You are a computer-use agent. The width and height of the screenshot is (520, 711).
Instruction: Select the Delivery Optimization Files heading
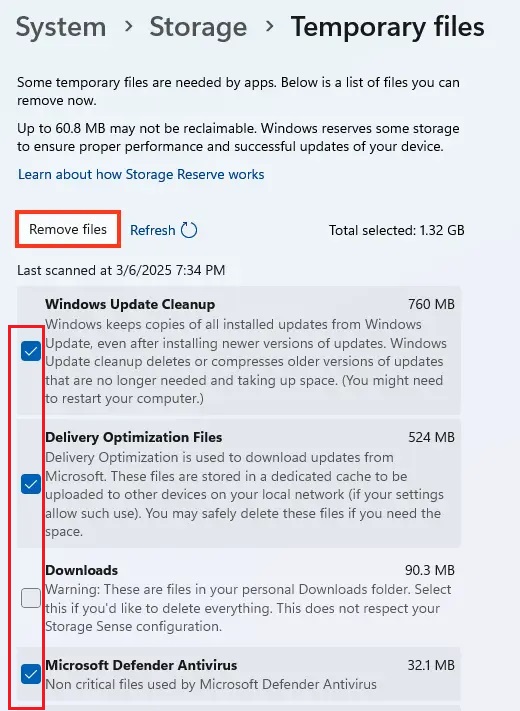134,437
